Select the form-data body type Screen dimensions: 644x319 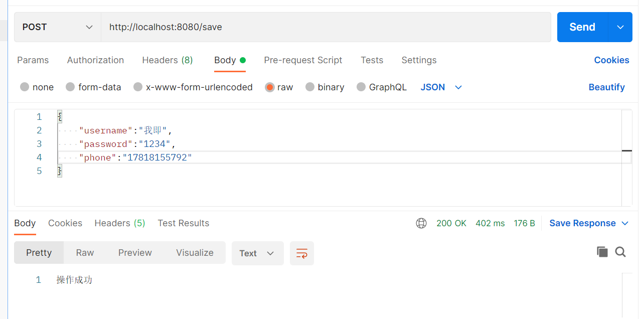[93, 87]
